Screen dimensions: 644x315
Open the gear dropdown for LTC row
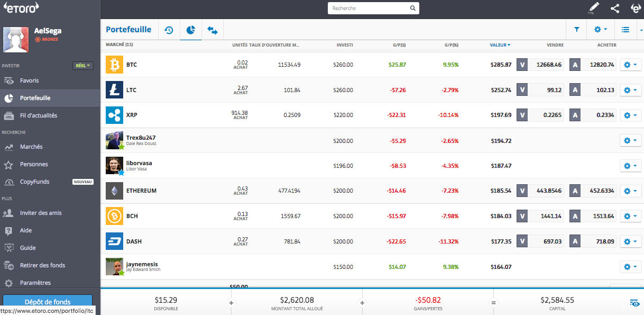[631, 90]
